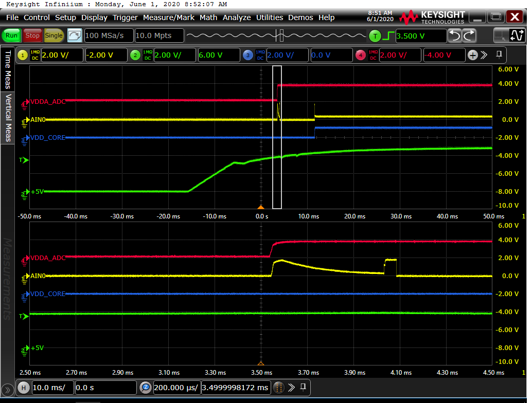Open the Help menu
532x403 pixels.
pyautogui.click(x=326, y=17)
